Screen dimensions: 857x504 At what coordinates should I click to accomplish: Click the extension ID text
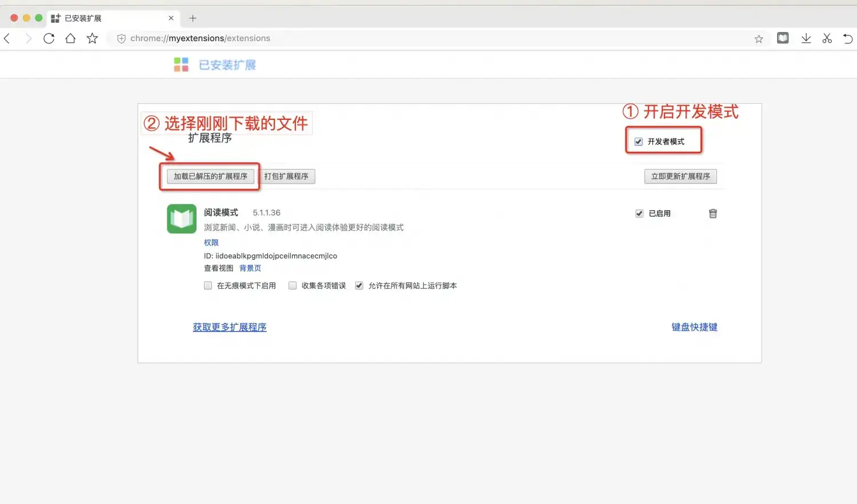pyautogui.click(x=270, y=256)
